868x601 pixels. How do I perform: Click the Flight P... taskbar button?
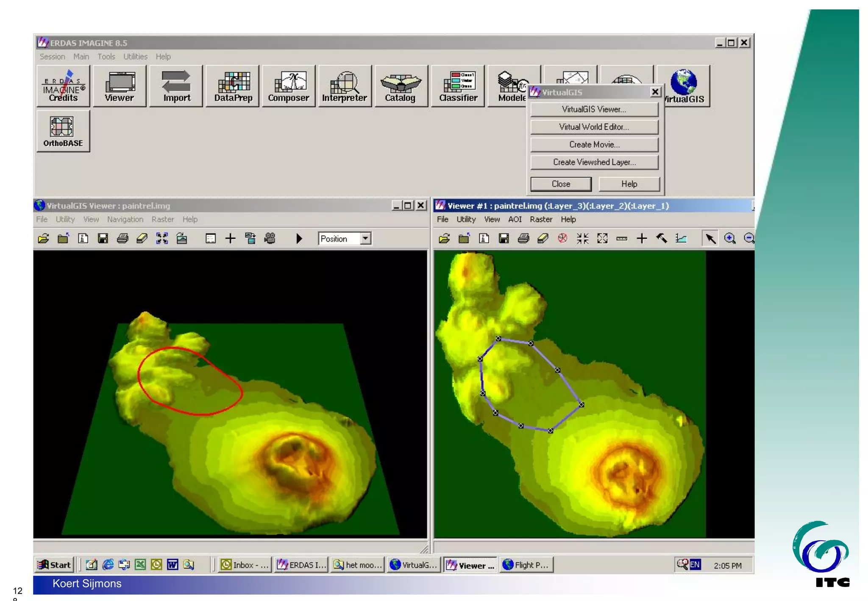pos(526,565)
